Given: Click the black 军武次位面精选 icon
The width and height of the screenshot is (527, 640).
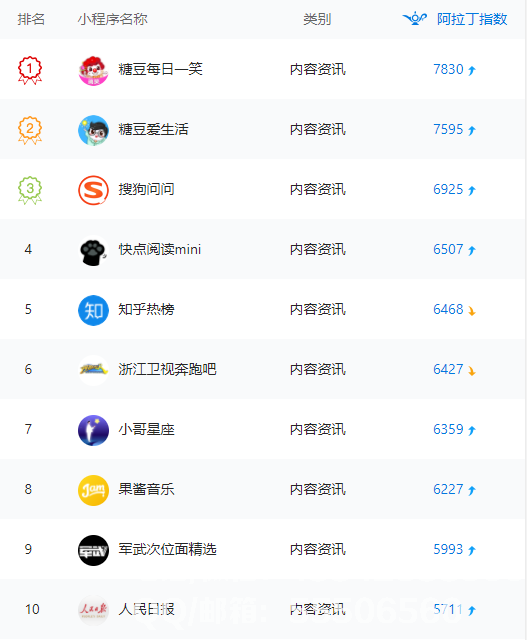Looking at the screenshot, I should [x=93, y=550].
